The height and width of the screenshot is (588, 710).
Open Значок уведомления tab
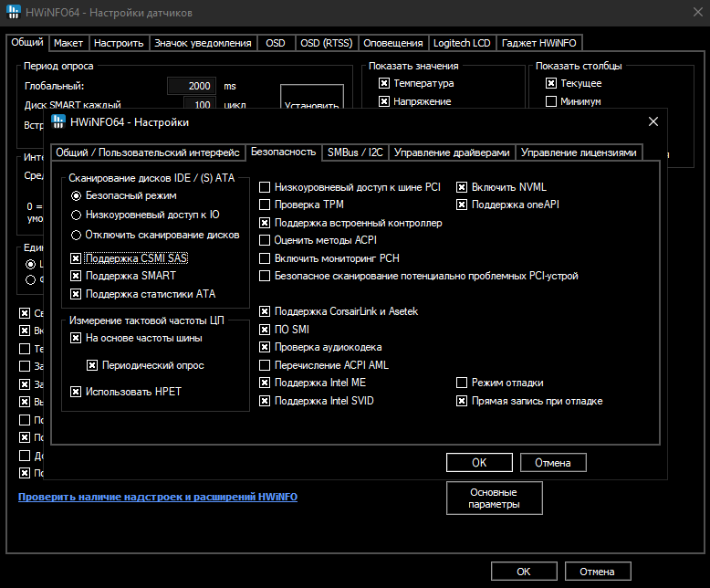click(x=203, y=43)
